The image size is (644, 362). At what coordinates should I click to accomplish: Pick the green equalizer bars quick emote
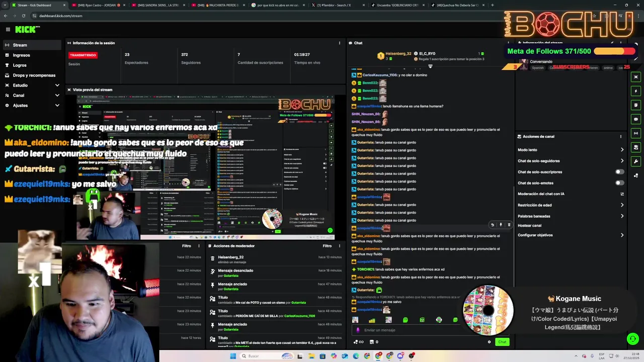372,320
